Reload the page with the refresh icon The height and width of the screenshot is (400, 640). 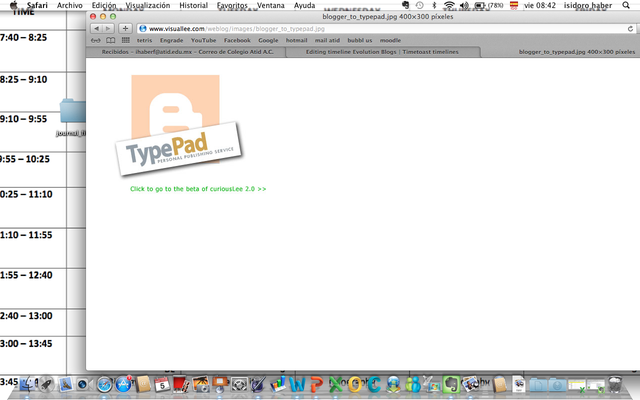[630, 29]
